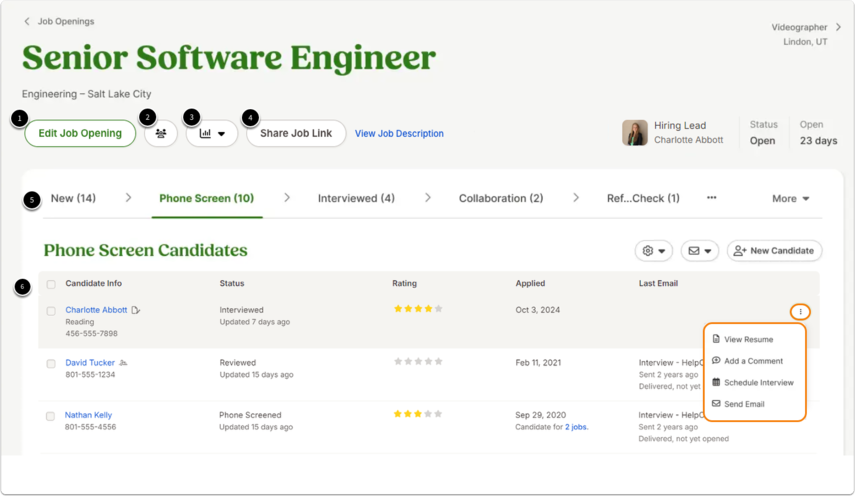Open the hiring team collaborators icon
This screenshot has width=855, height=496.
[x=161, y=134]
